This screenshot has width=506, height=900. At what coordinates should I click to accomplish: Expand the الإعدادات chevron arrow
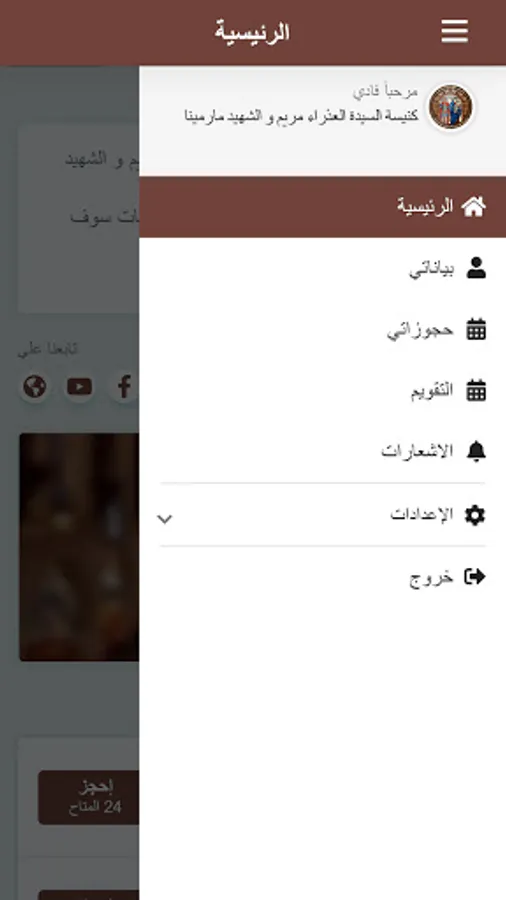[165, 519]
